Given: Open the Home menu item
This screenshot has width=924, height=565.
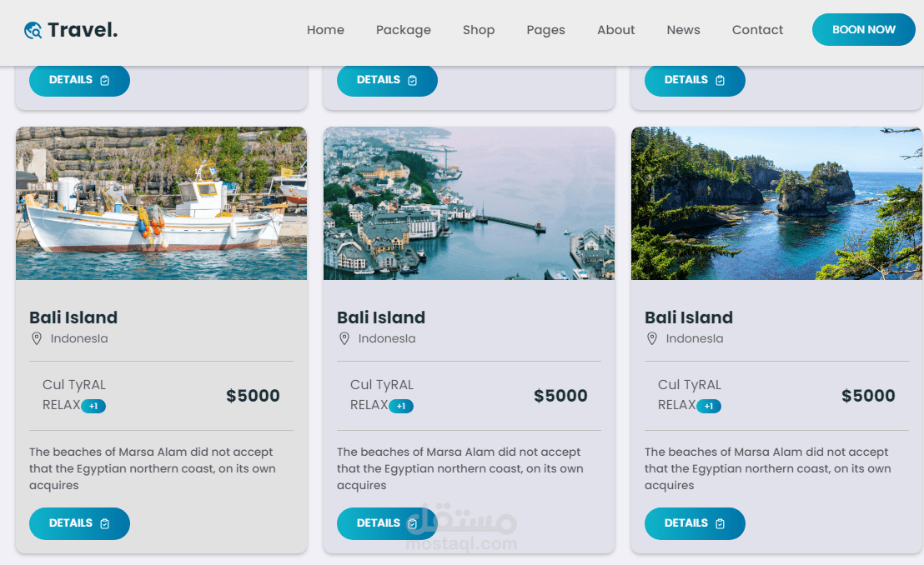Looking at the screenshot, I should coord(325,30).
